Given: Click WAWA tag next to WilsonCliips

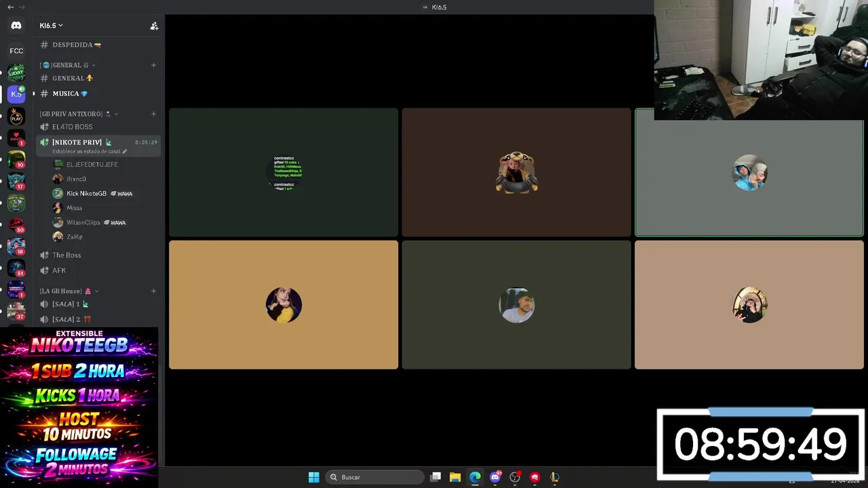Looking at the screenshot, I should 115,222.
